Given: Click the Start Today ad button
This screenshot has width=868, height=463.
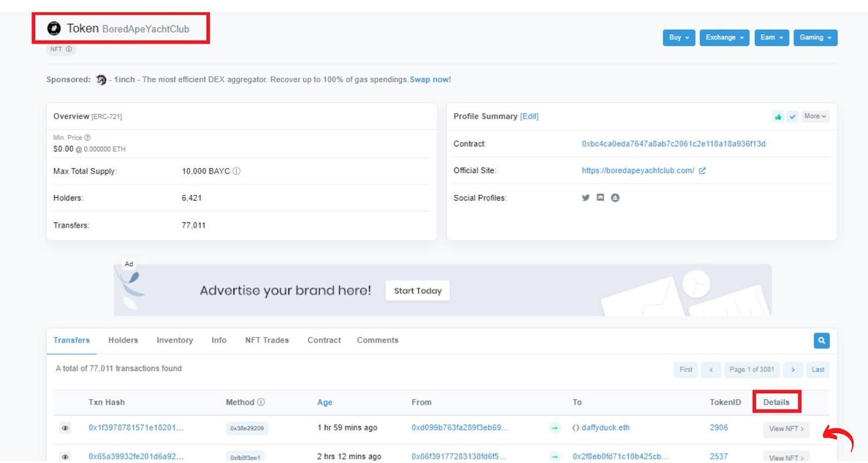Looking at the screenshot, I should click(x=418, y=291).
